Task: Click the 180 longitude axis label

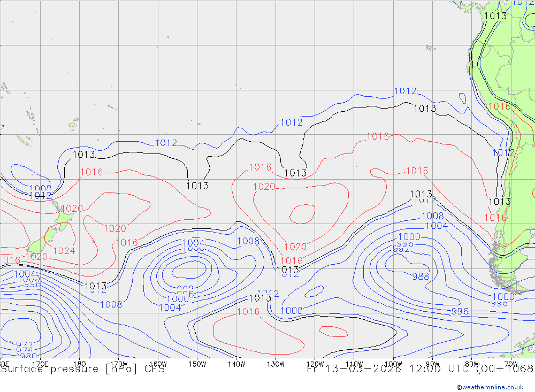Action: (79, 364)
